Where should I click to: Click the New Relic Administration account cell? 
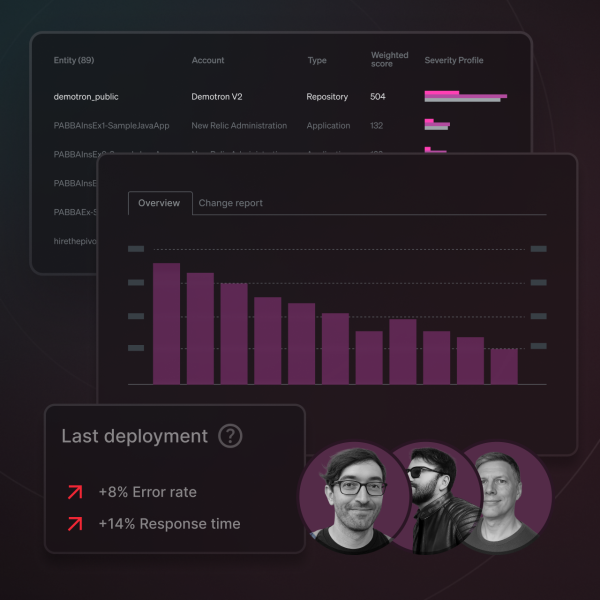click(238, 126)
